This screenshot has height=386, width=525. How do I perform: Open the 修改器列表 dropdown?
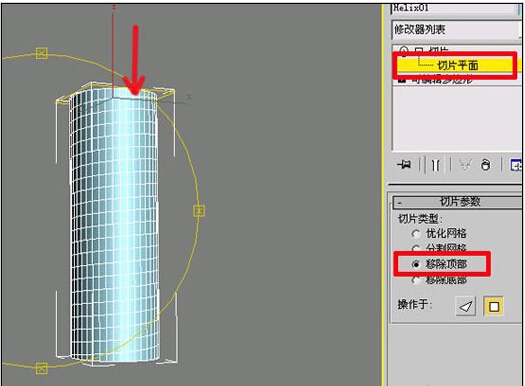click(x=455, y=29)
